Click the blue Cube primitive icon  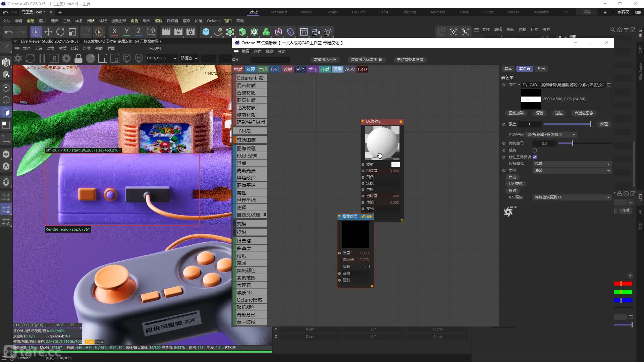(x=206, y=32)
